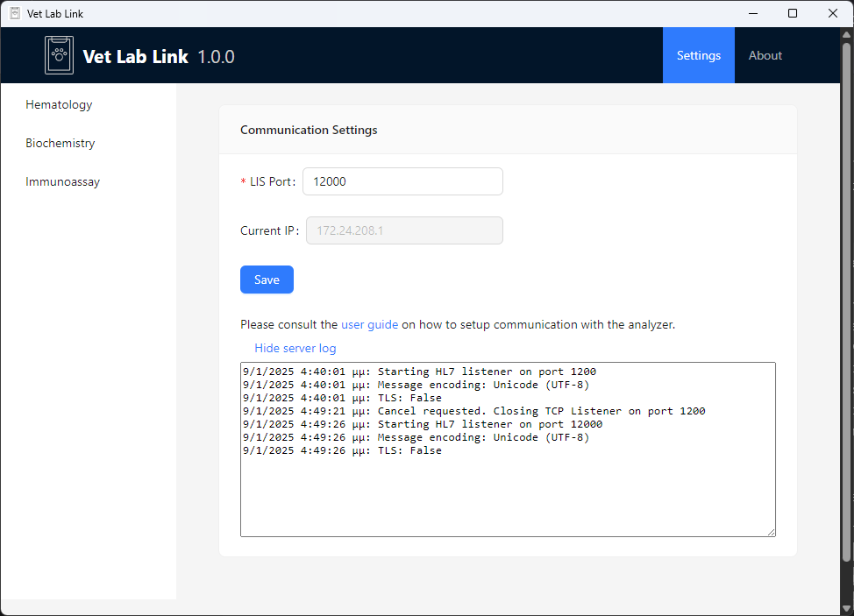Save the communication settings
854x616 pixels.
coord(267,280)
